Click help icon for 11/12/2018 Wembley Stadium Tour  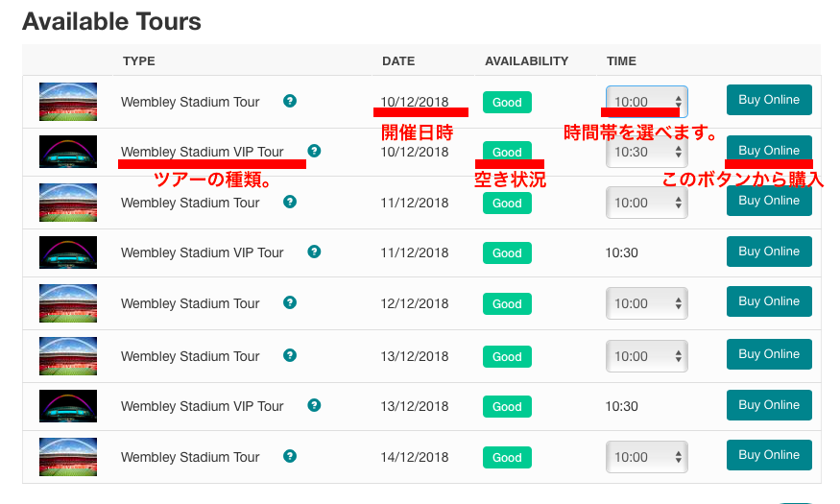point(290,202)
